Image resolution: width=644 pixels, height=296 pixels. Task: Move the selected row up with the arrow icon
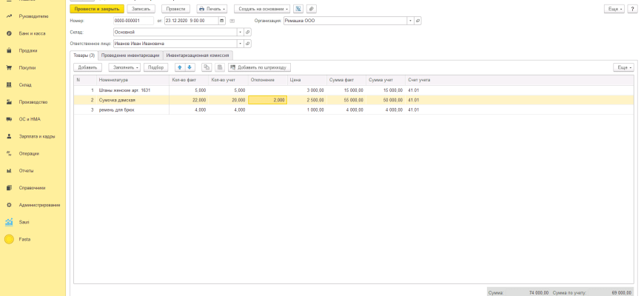[179, 67]
